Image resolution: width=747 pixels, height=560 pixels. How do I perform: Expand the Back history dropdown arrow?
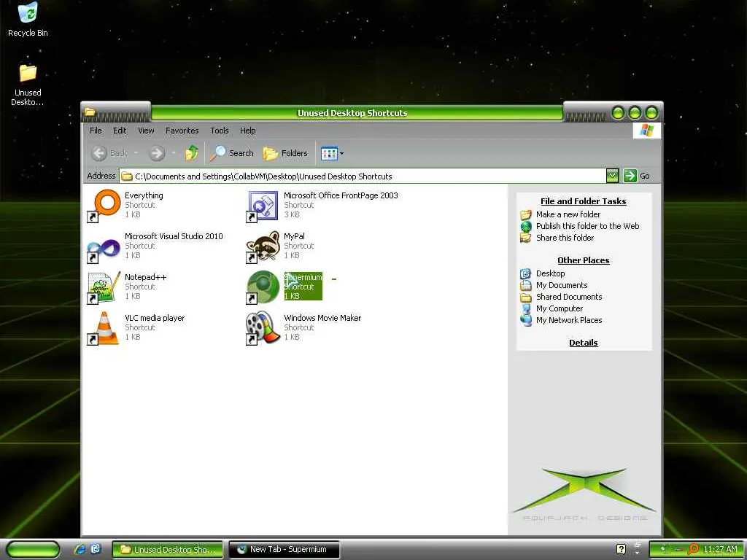click(136, 153)
